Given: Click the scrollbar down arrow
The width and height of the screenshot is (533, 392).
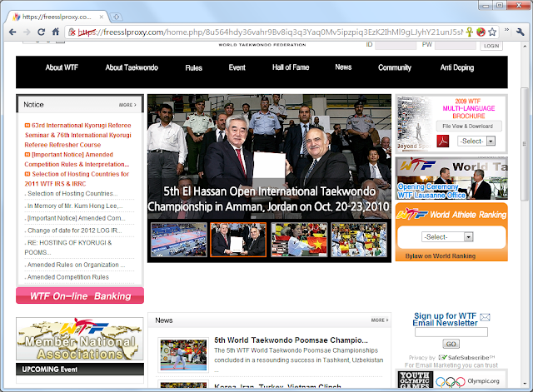Looking at the screenshot, I should pyautogui.click(x=525, y=384).
